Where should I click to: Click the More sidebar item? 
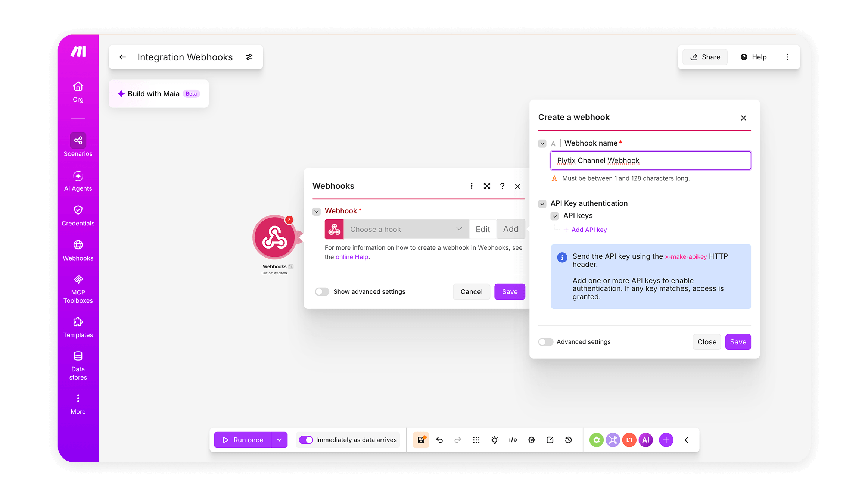(78, 405)
